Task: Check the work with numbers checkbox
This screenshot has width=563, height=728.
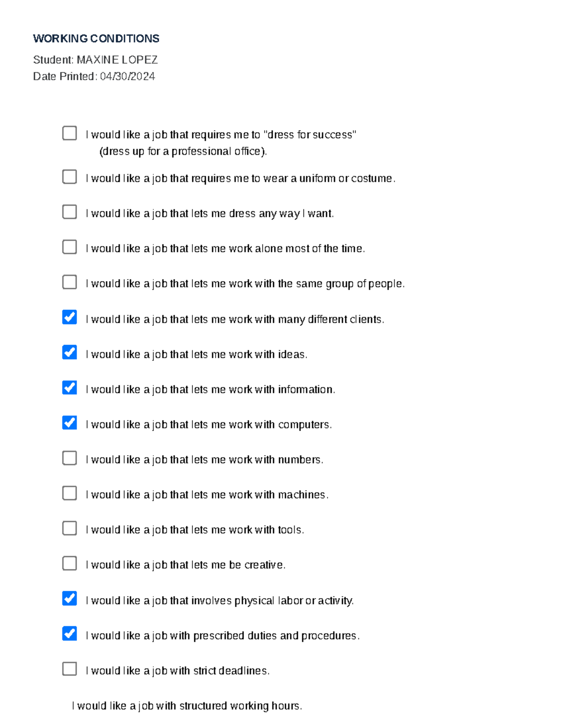Action: click(x=69, y=458)
